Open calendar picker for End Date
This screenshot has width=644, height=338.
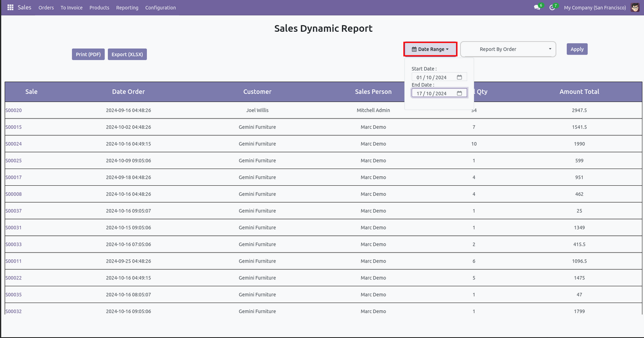(x=459, y=93)
